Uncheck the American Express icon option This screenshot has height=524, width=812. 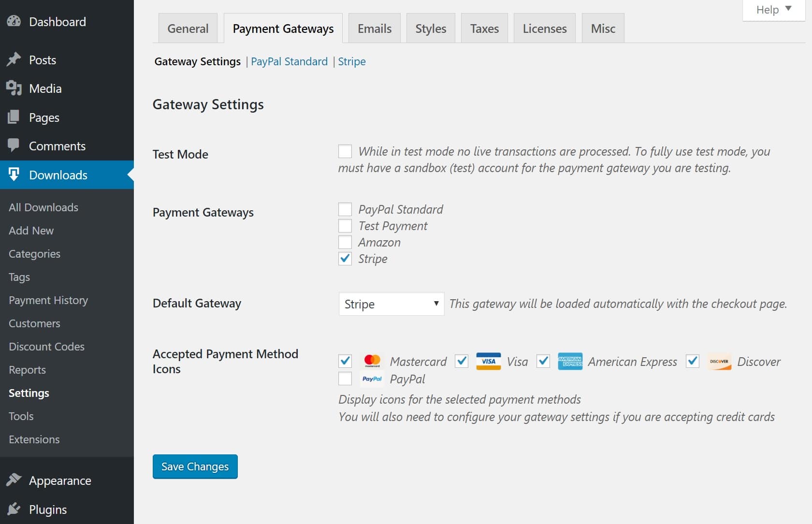point(543,361)
